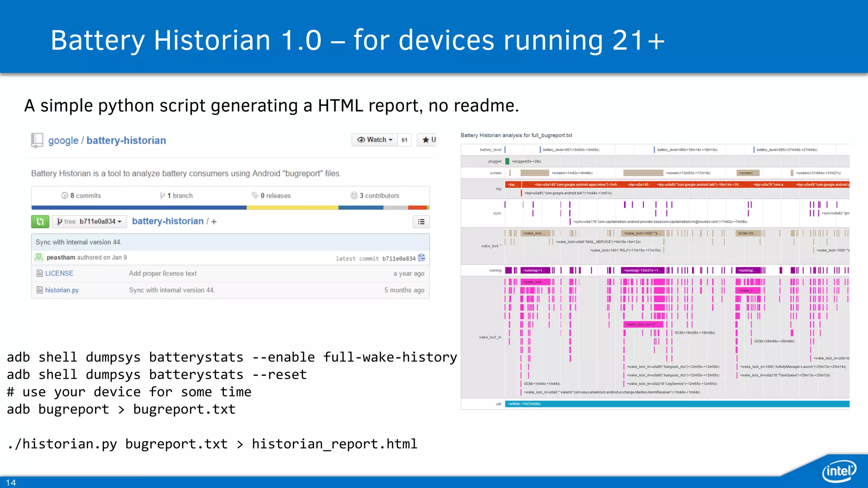Expand the tree b711e0a834 selector
The width and height of the screenshot is (868, 488).
coord(89,222)
